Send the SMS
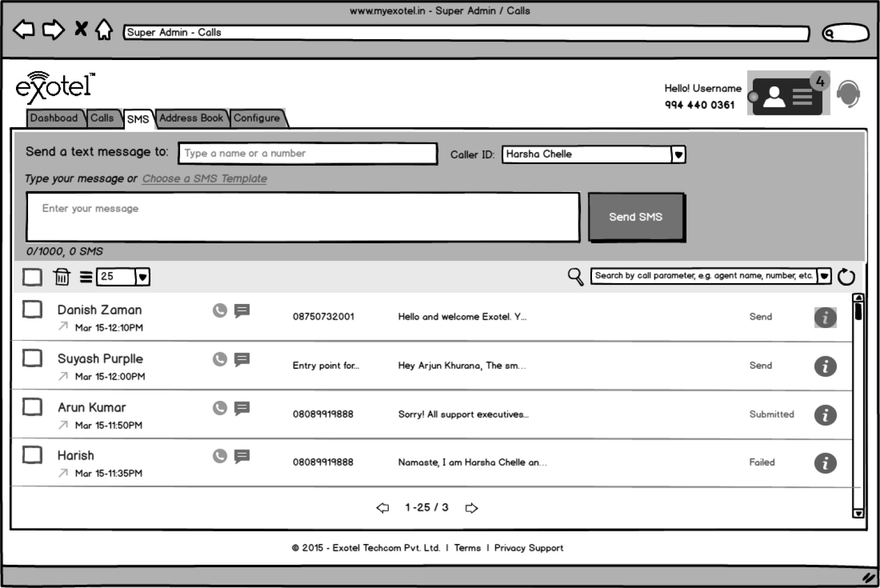 (x=636, y=217)
